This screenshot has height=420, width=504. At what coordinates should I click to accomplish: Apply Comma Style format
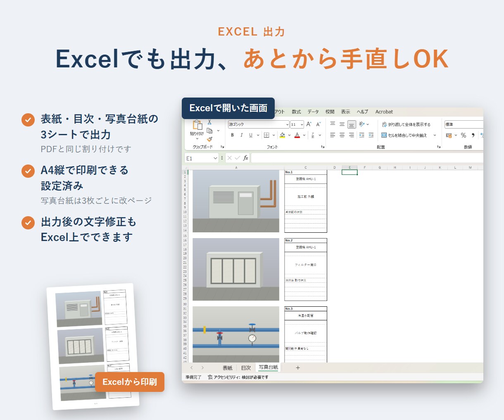tap(473, 136)
